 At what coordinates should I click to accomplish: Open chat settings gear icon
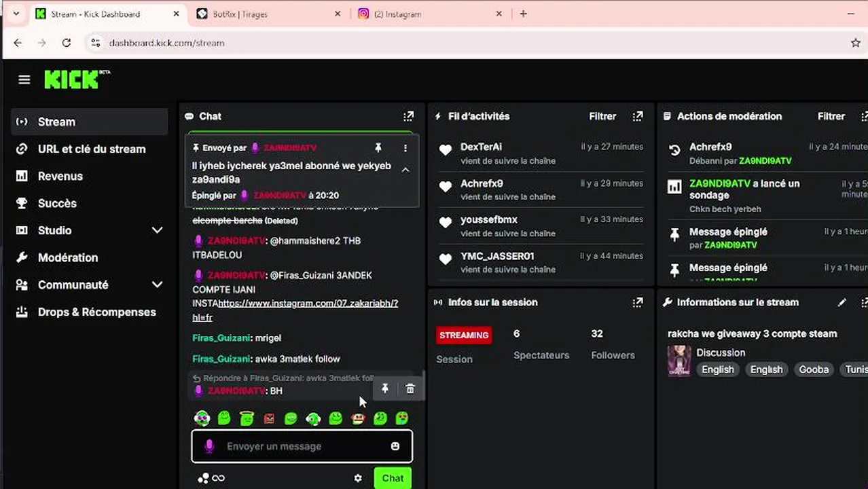pos(358,478)
